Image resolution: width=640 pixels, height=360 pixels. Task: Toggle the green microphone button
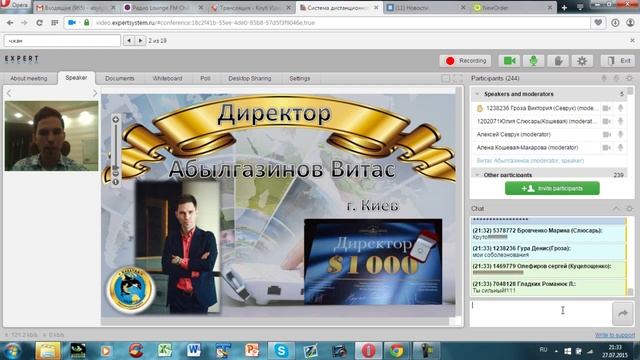click(x=533, y=61)
